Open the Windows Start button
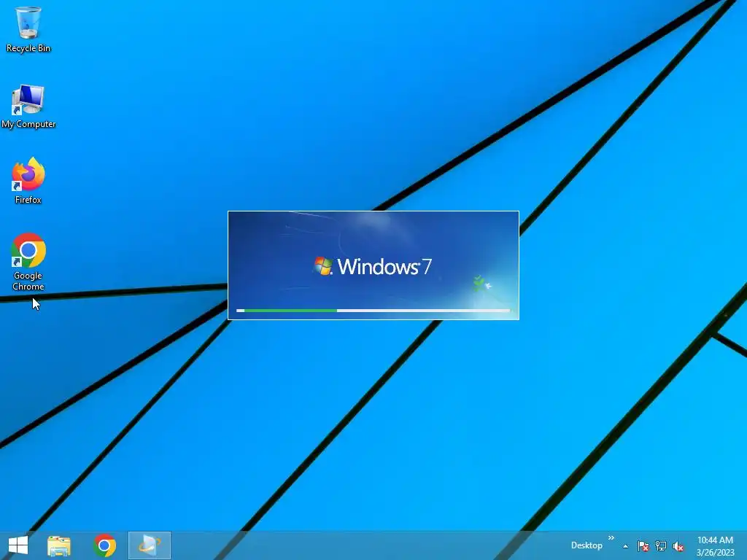Image resolution: width=747 pixels, height=560 pixels. pos(18,545)
